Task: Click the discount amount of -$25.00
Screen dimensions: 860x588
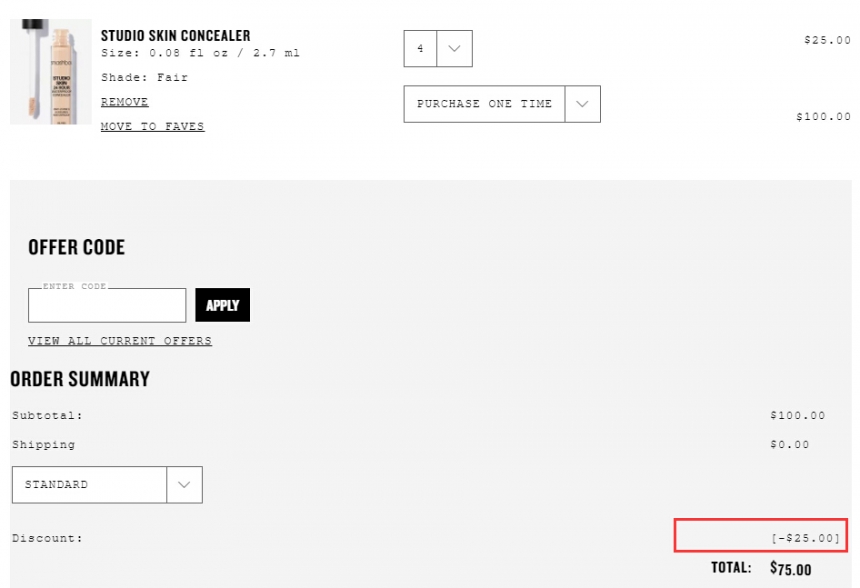Action: pyautogui.click(x=806, y=538)
